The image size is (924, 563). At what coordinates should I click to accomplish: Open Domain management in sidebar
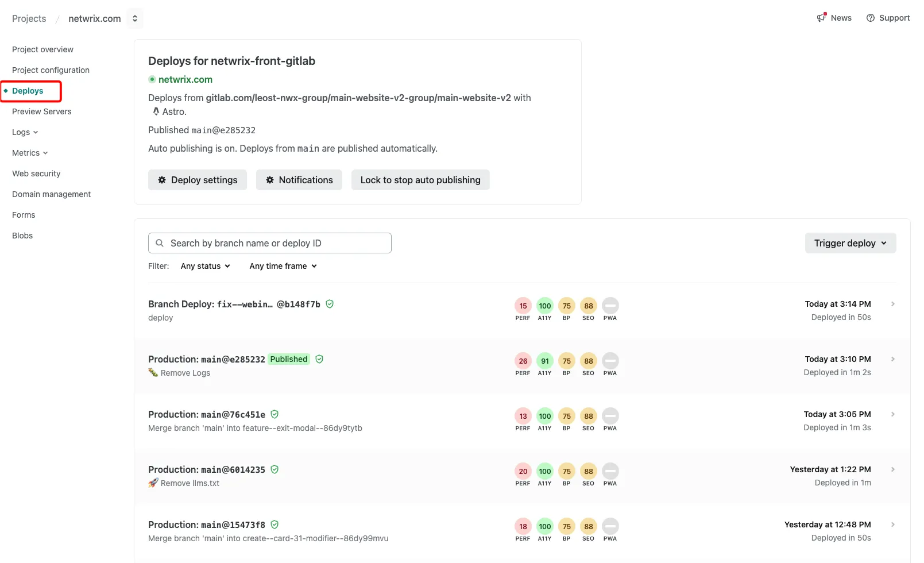coord(51,194)
